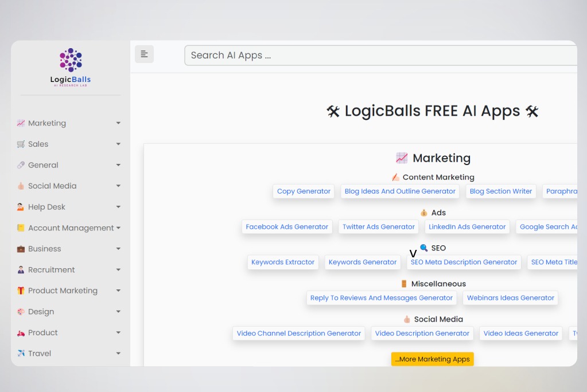Open the SEO Meta Description Generator
The width and height of the screenshot is (587, 392).
tap(464, 262)
